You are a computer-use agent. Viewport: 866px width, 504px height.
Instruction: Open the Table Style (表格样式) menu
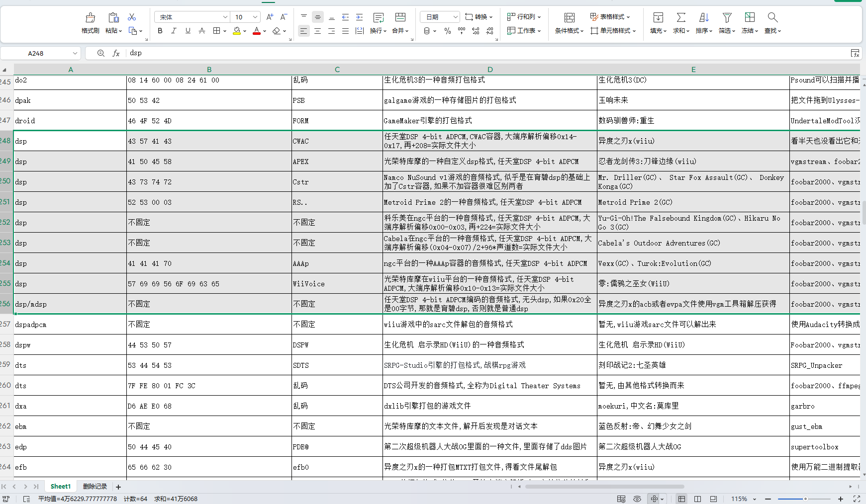coord(610,17)
